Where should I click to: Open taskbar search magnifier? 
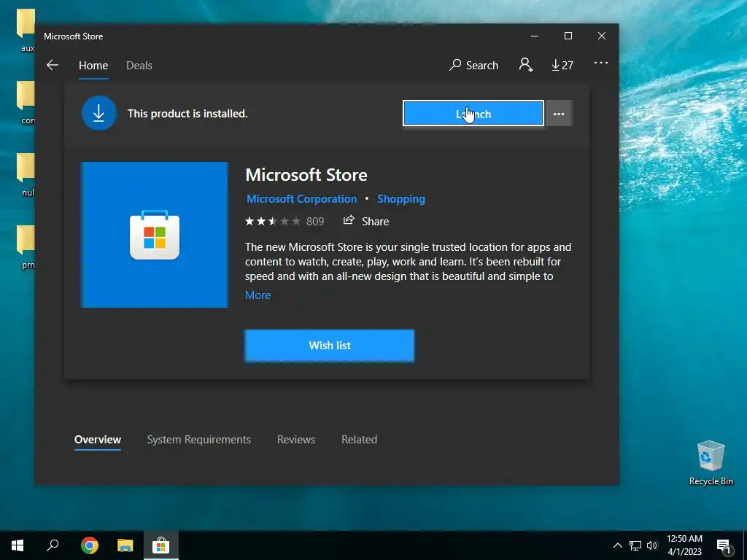(x=53, y=545)
